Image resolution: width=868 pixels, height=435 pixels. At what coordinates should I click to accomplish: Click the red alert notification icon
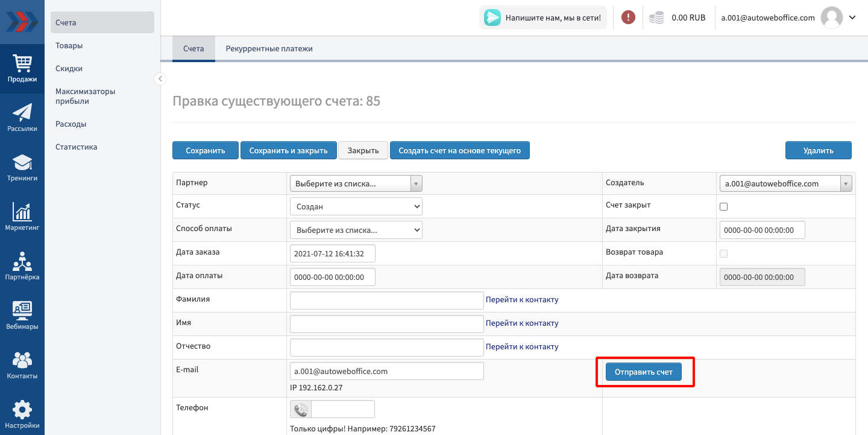tap(628, 17)
